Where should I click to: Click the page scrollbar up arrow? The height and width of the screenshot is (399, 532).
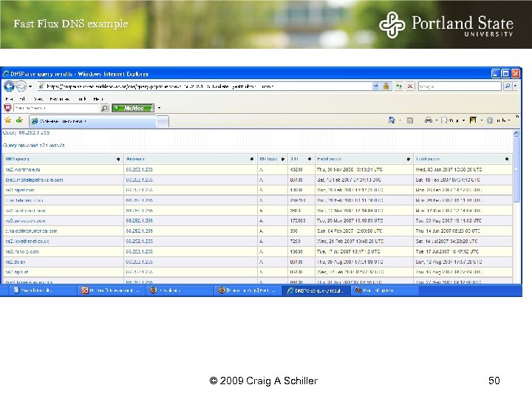click(x=516, y=133)
